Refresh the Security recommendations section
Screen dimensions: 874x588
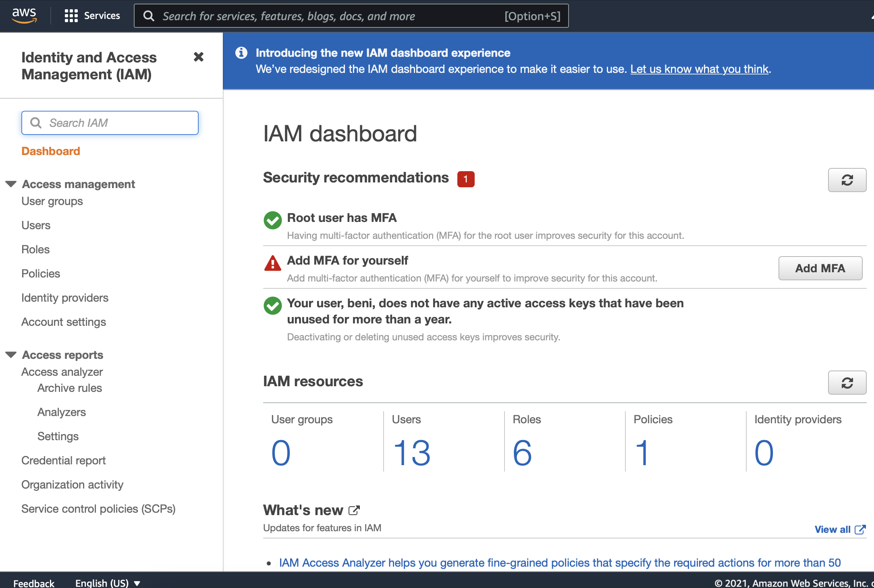tap(847, 180)
